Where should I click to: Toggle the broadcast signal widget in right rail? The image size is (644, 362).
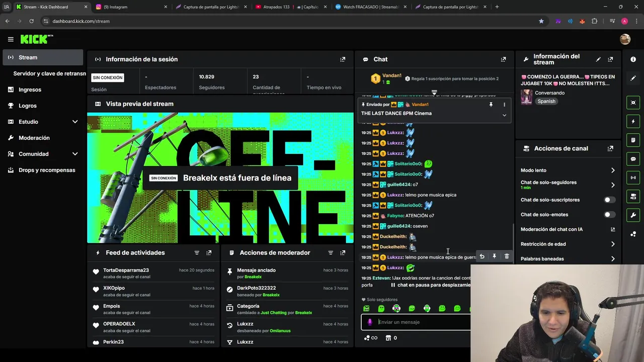(x=633, y=177)
